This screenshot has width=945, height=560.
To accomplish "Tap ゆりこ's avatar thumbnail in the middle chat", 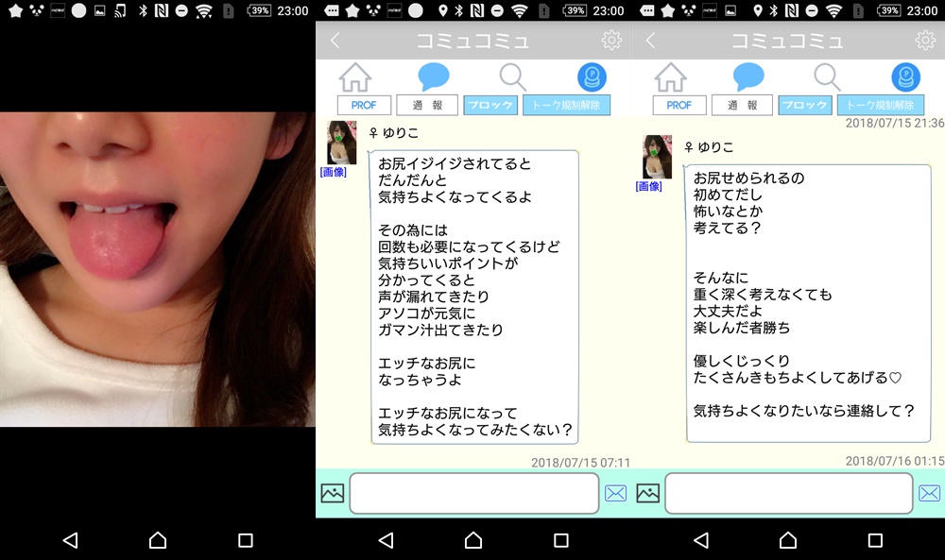I will point(341,143).
